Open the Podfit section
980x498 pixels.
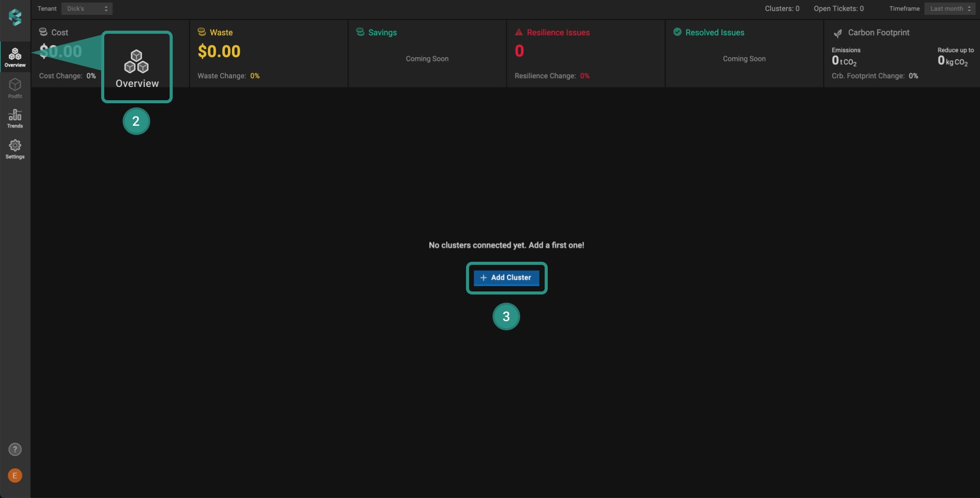point(14,88)
